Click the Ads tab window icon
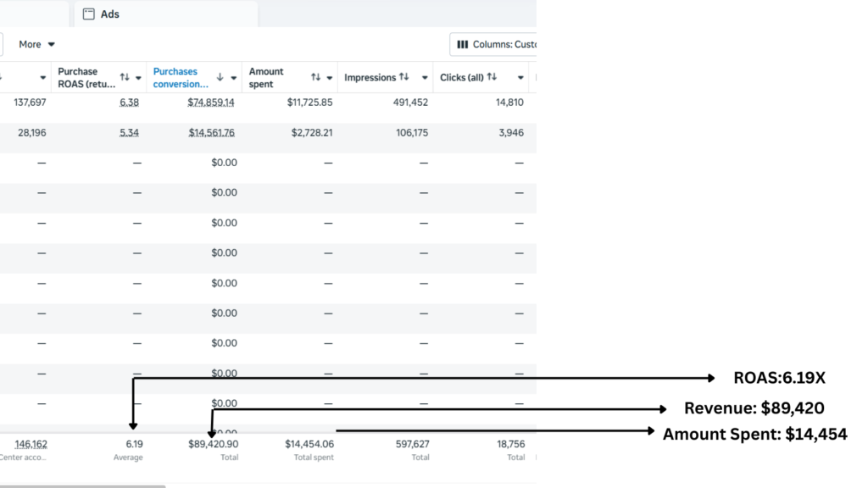Viewport: 868px width, 488px height. 88,14
